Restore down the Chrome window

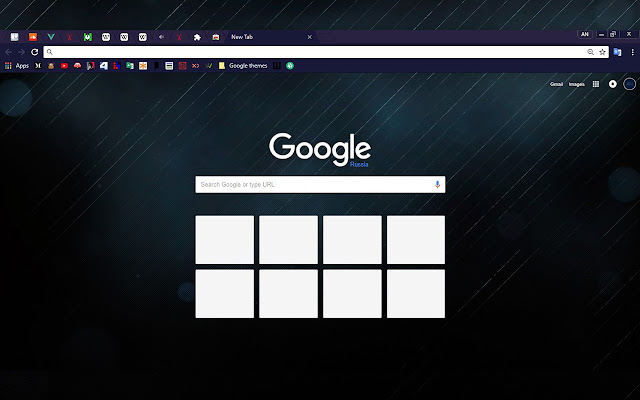tap(613, 35)
